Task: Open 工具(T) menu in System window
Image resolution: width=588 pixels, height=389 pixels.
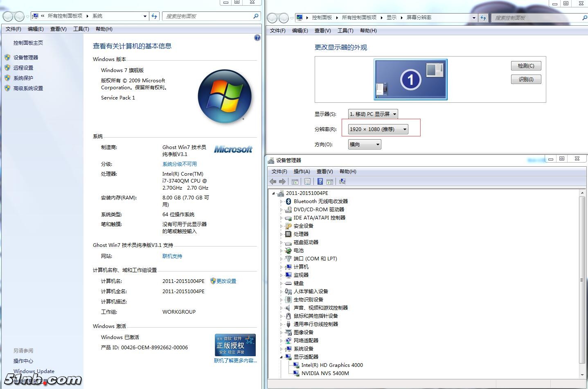Action: coord(81,29)
